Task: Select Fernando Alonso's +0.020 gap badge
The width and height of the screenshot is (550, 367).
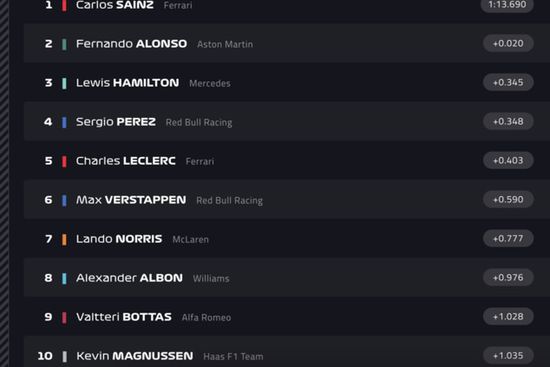Action: coord(508,44)
